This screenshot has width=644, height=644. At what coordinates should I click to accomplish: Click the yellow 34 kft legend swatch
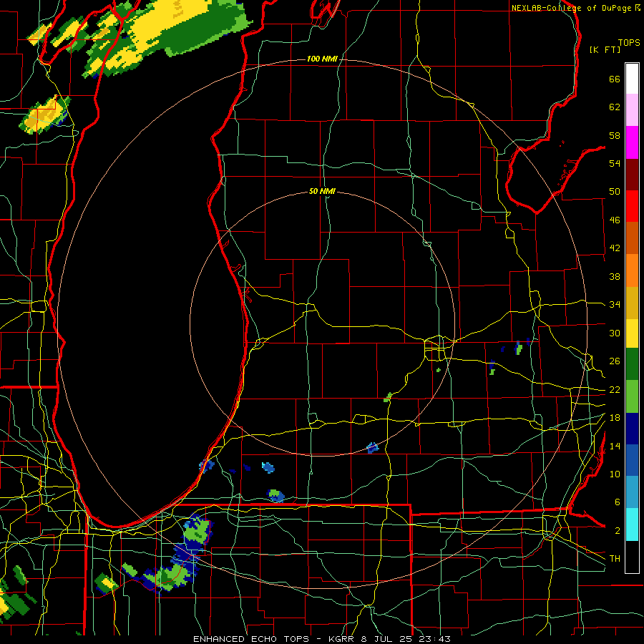(632, 333)
